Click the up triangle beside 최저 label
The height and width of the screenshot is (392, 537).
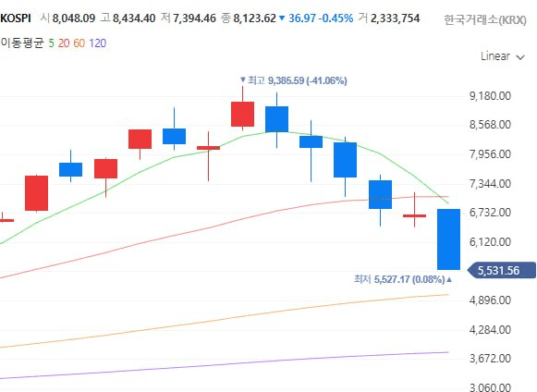tap(449, 280)
